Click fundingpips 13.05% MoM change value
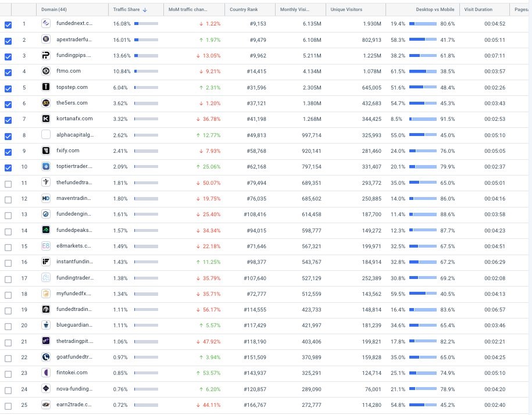Image resolution: width=532 pixels, height=415 pixels. pos(212,56)
